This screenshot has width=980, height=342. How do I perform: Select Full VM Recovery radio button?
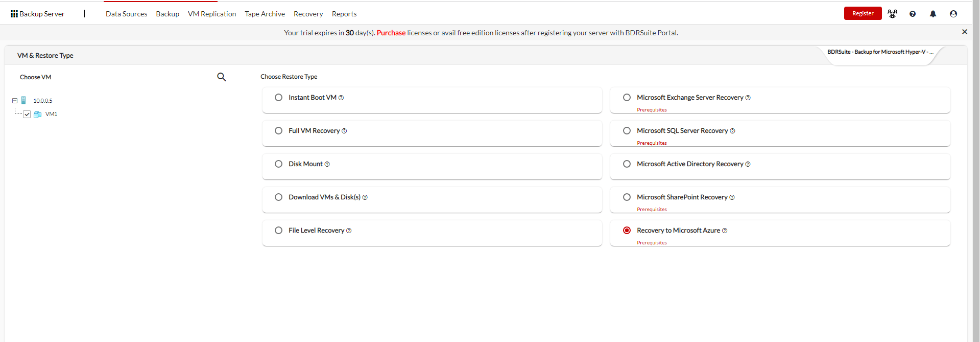point(278,130)
